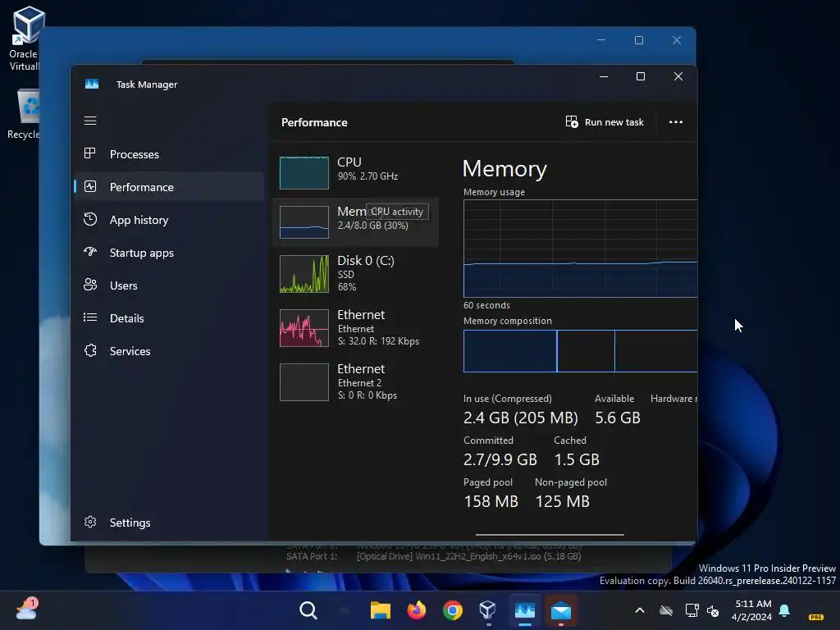Viewport: 840px width, 630px height.
Task: Click the "1.5 GB" cached value
Action: [577, 459]
